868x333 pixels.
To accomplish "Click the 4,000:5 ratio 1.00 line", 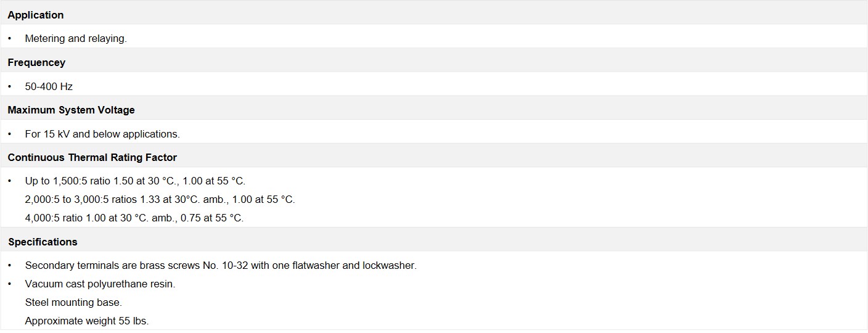I will point(134,218).
